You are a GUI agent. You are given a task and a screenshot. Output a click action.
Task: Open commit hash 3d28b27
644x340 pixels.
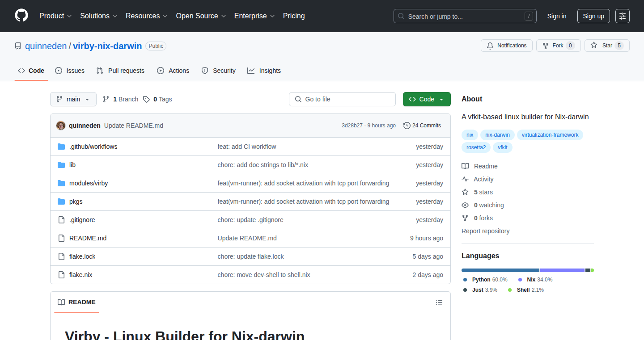tap(352, 126)
